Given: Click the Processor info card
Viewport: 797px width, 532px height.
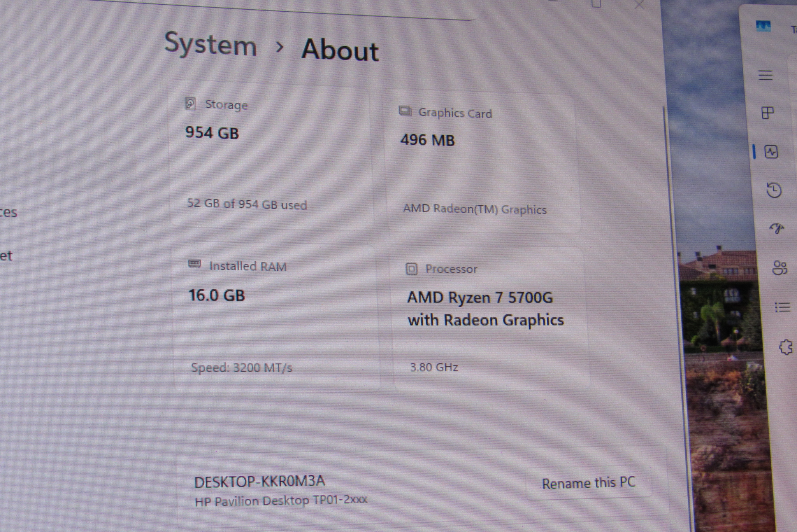Looking at the screenshot, I should [490, 319].
